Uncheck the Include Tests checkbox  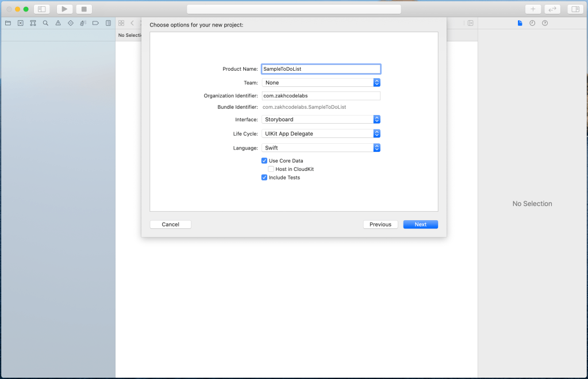pos(264,178)
